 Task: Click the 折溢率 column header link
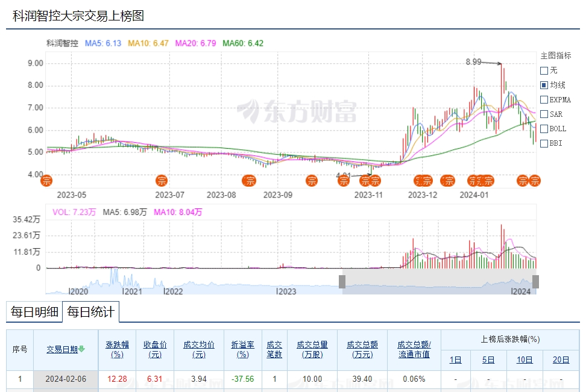(243, 349)
